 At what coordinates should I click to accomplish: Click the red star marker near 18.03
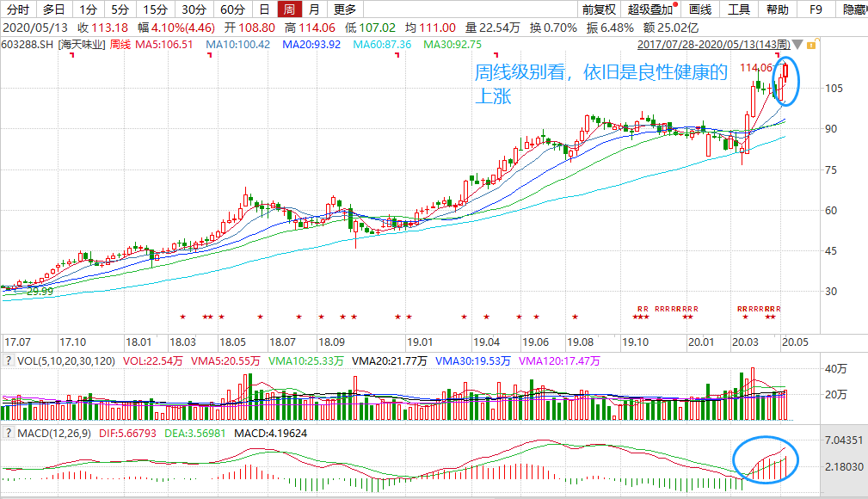point(182,317)
